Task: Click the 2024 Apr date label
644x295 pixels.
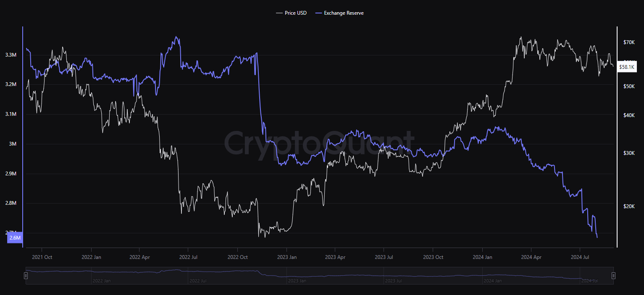Action: coord(531,257)
